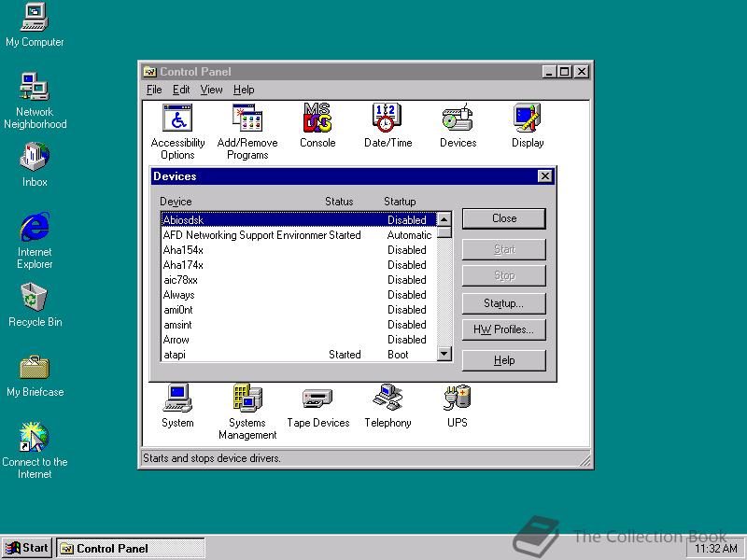Open Accessibility Options in Control Panel
Screen dimensions: 747x560
click(177, 132)
